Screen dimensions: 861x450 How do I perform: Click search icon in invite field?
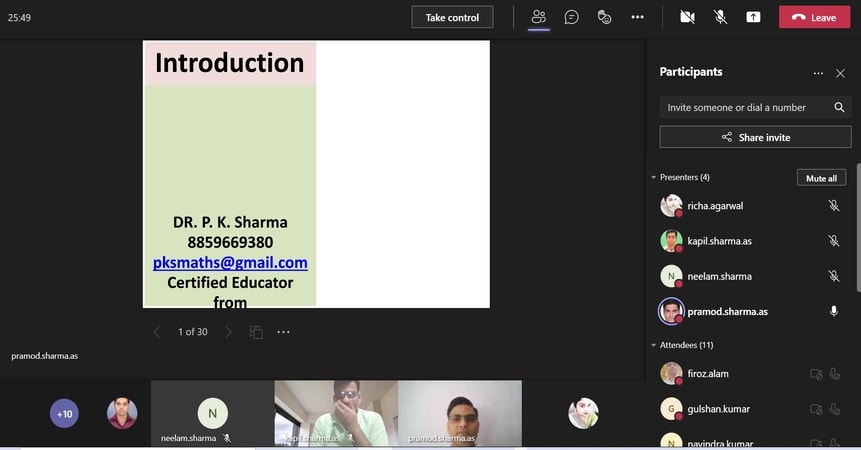(x=839, y=107)
